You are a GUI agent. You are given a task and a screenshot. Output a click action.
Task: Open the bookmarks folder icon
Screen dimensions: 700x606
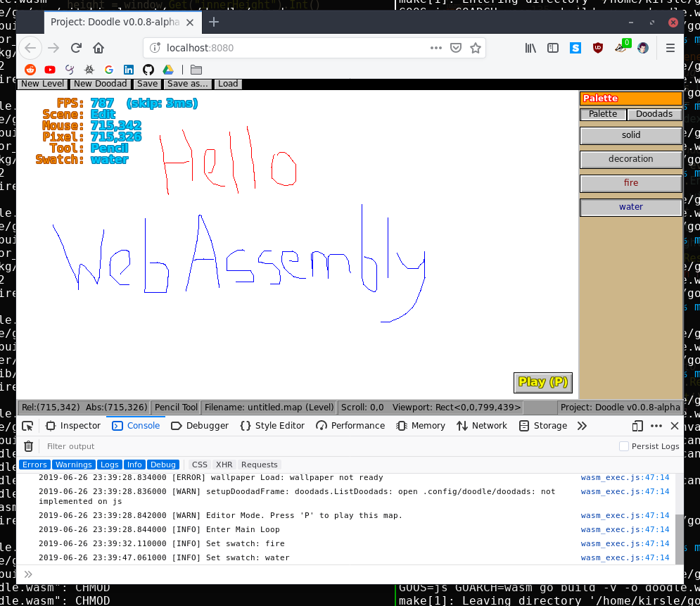point(196,70)
